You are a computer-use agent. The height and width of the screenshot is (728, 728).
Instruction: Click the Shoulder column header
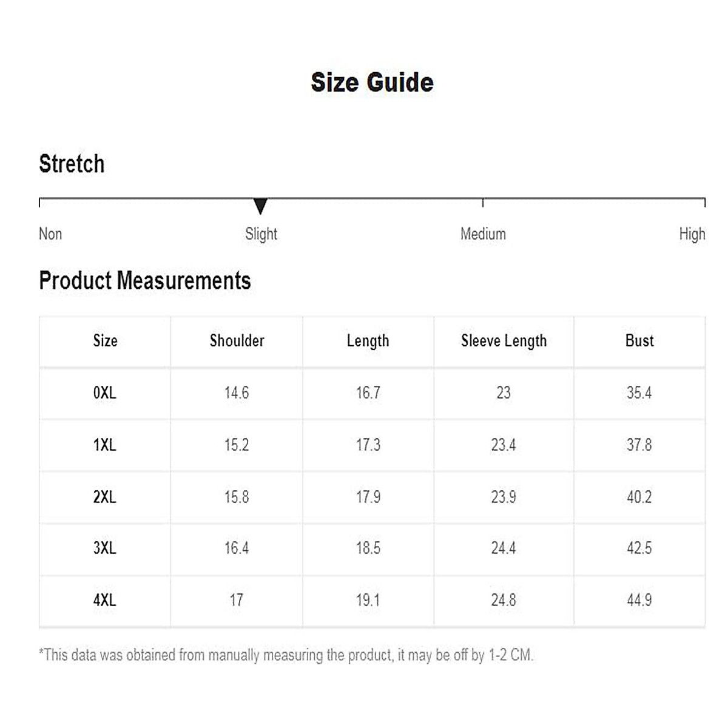pyautogui.click(x=237, y=341)
